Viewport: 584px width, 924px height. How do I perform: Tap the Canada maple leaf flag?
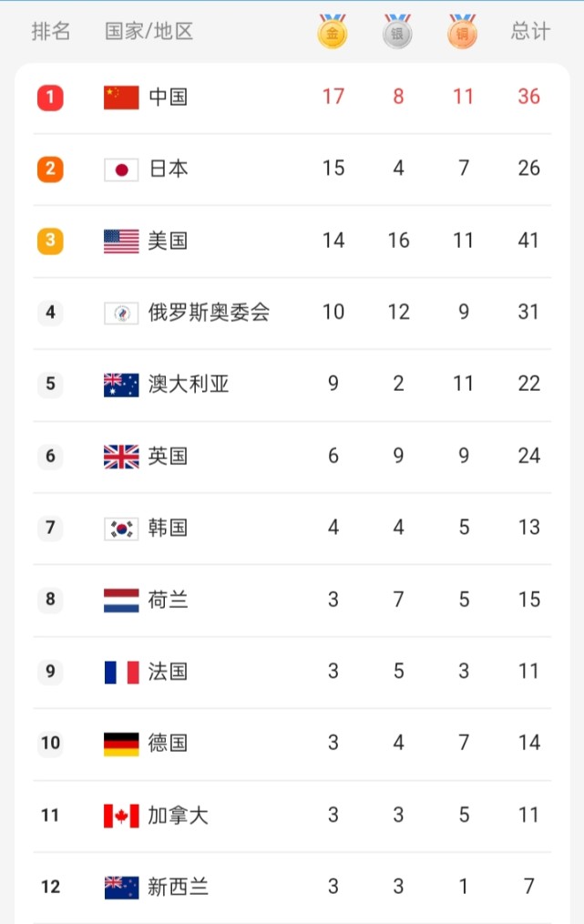[121, 816]
